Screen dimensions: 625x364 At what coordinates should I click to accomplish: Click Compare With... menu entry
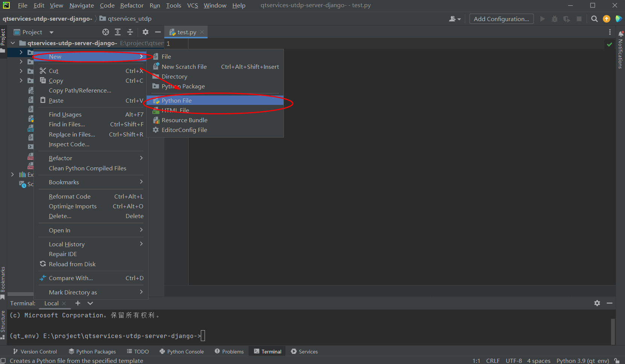[91, 278]
